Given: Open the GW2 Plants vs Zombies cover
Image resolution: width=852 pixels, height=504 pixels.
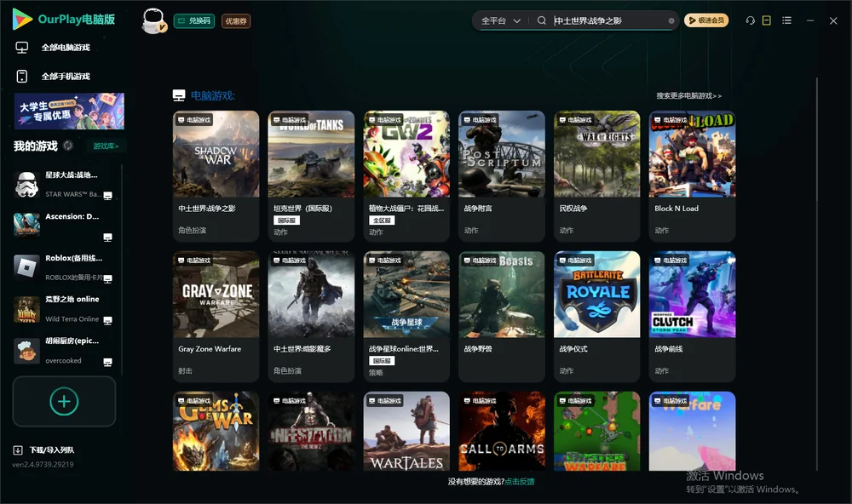Looking at the screenshot, I should click(406, 154).
